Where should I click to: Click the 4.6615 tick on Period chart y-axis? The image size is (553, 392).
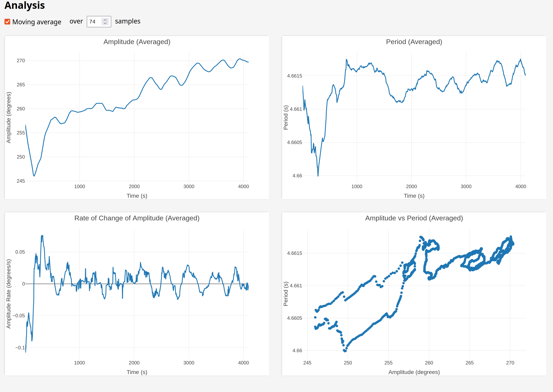(294, 76)
